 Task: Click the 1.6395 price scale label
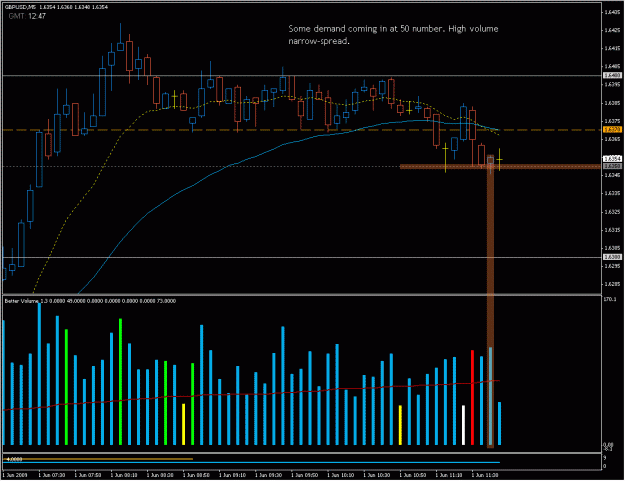612,84
